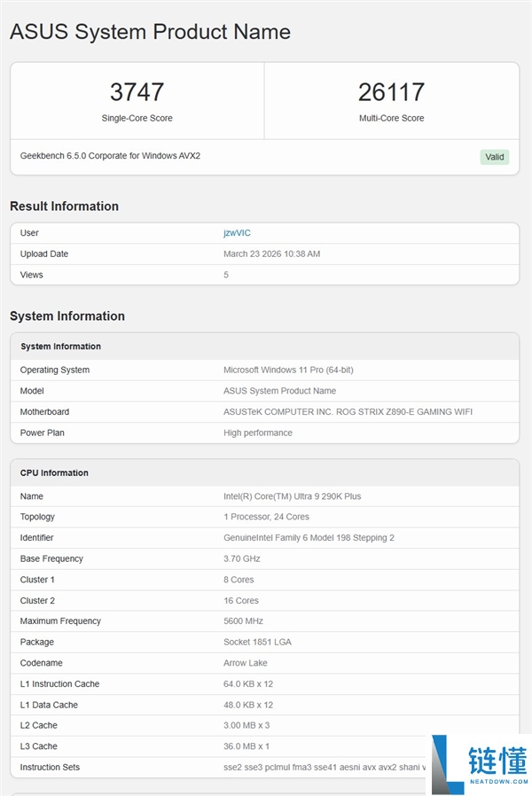Click the Package row label

(37, 642)
